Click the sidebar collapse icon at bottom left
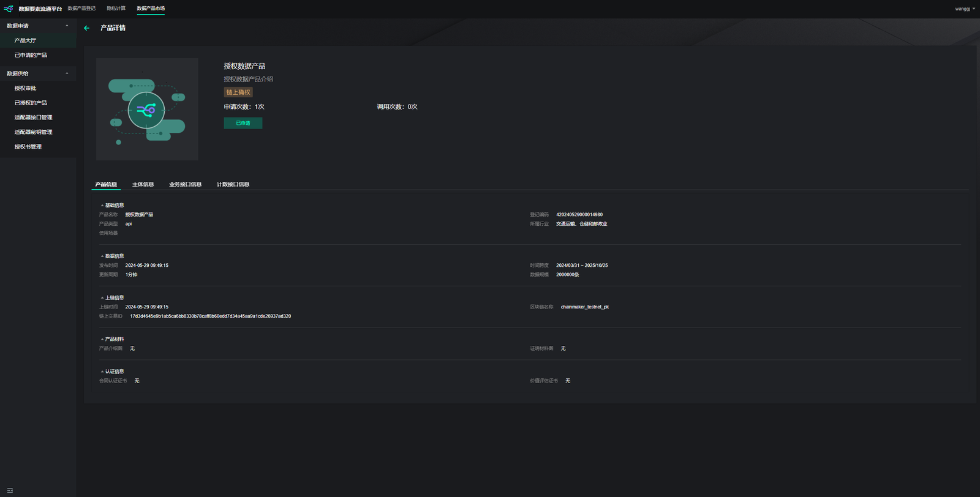Viewport: 980px width, 497px height. pyautogui.click(x=10, y=490)
